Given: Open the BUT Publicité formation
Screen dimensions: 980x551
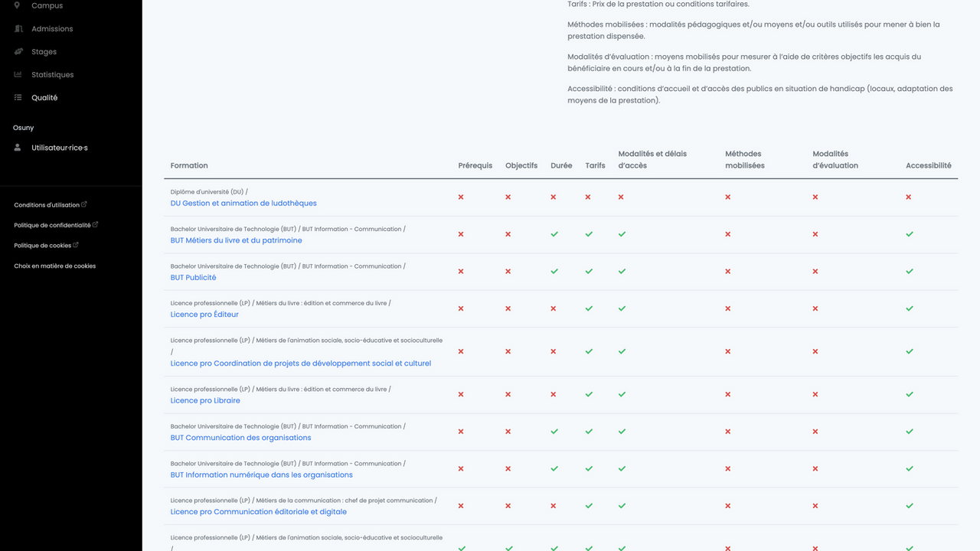Looking at the screenshot, I should click(193, 278).
